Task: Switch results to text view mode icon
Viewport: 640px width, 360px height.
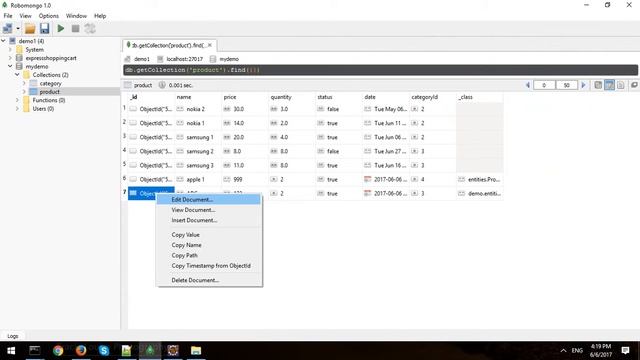Action: pyautogui.click(x=621, y=85)
